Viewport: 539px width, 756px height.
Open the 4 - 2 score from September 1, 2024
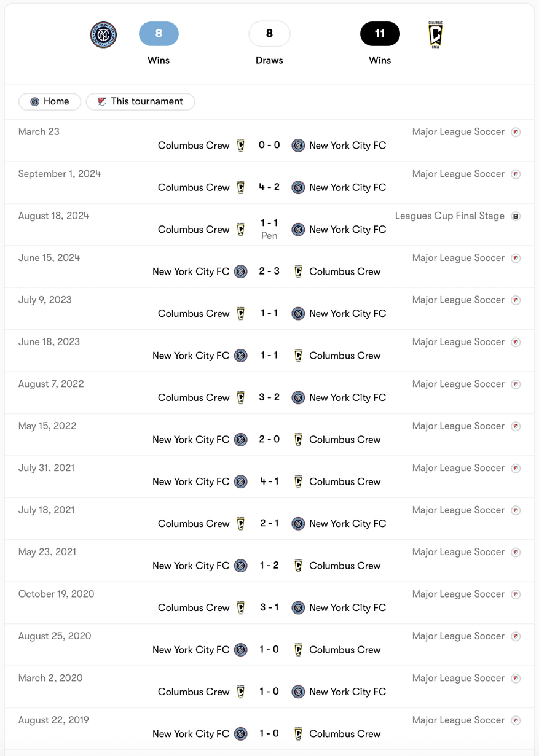click(x=269, y=187)
